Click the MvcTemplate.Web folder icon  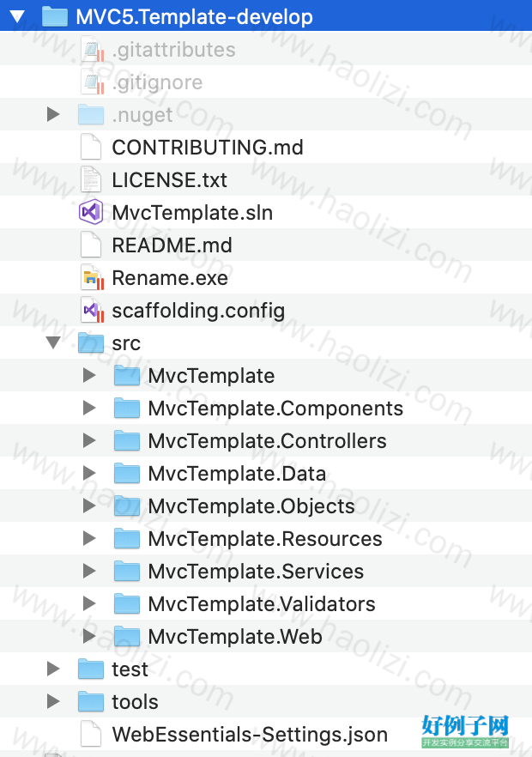[x=127, y=636]
